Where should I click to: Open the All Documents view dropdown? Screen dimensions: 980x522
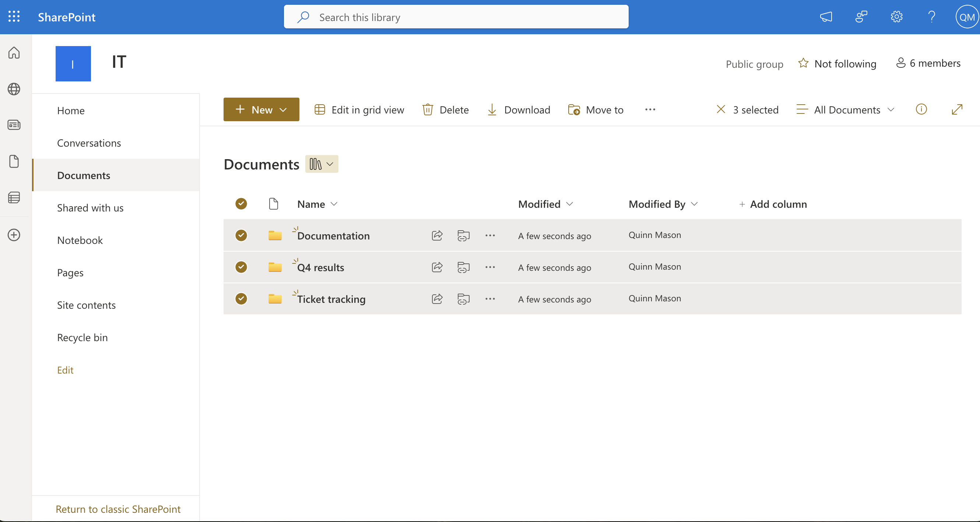pyautogui.click(x=845, y=109)
